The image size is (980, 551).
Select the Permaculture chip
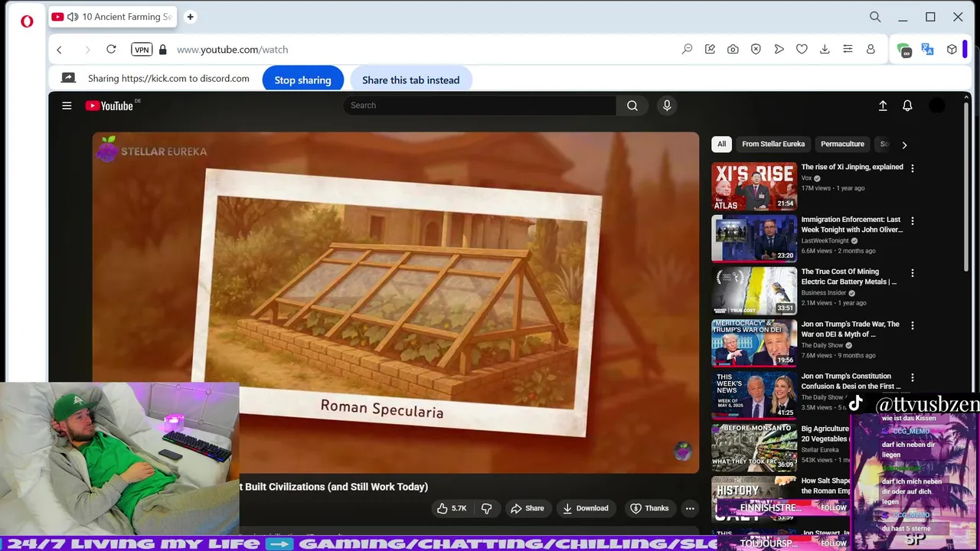pyautogui.click(x=842, y=144)
